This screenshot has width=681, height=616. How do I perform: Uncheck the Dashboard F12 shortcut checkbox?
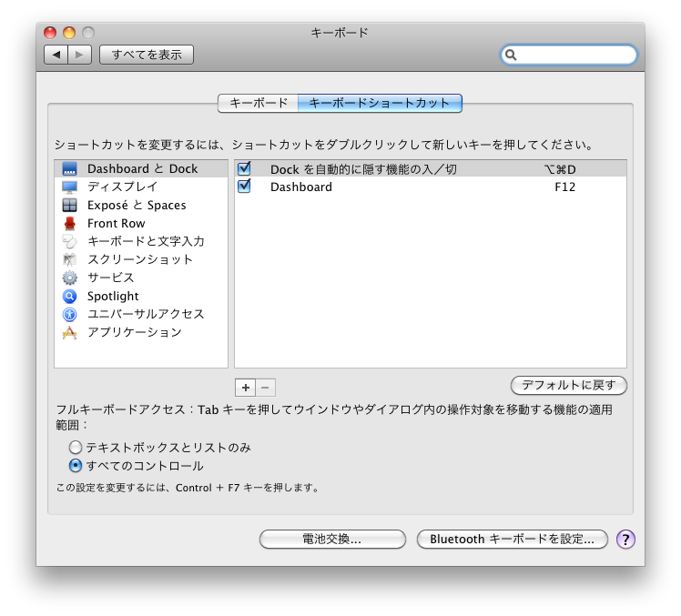pos(245,187)
